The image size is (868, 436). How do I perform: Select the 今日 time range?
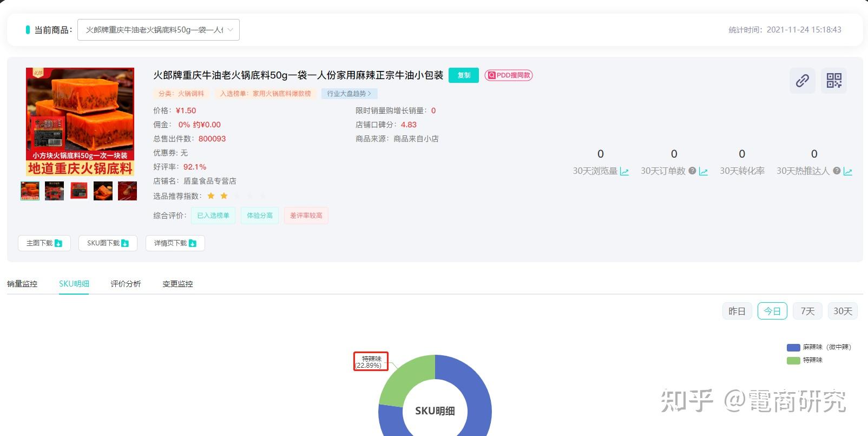coord(772,311)
